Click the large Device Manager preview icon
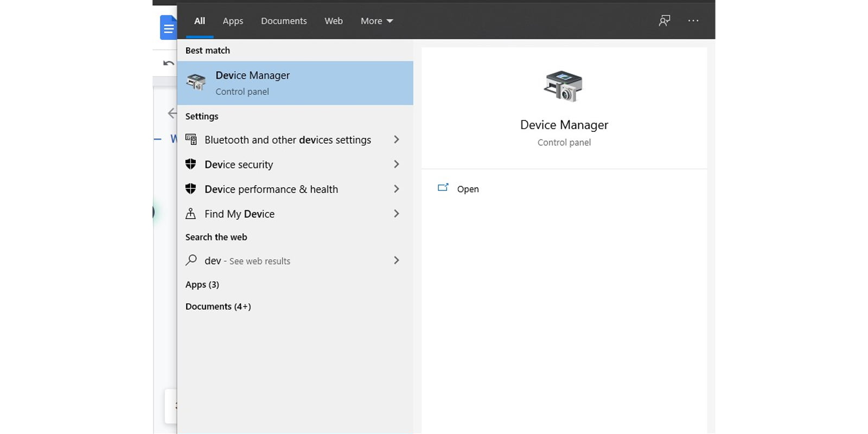 (x=563, y=86)
